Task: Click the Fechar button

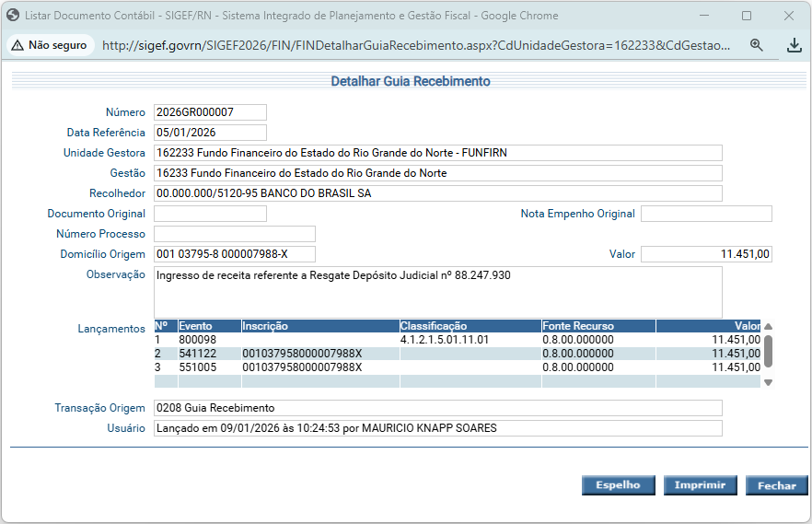Action: (776, 485)
